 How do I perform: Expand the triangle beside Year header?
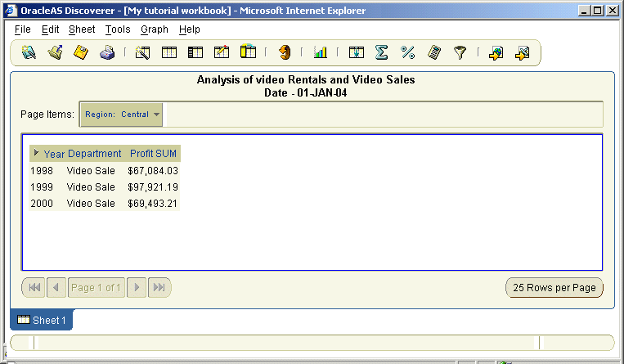click(x=36, y=152)
